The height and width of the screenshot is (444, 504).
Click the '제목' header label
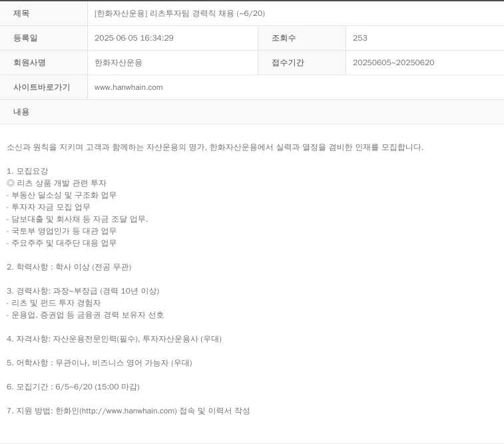click(21, 13)
